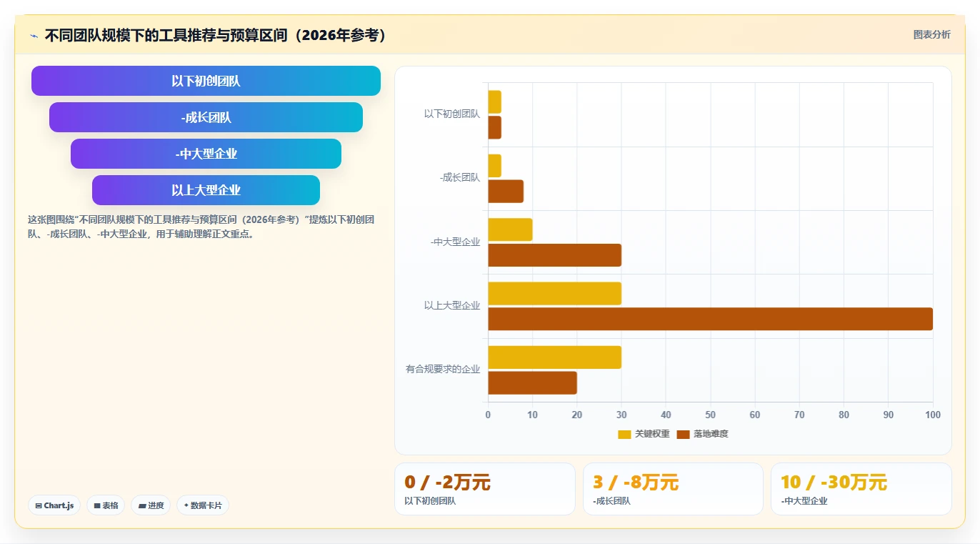Click the 以上大型企业 y-axis label
Image resolution: width=980 pixels, height=544 pixels.
452,306
